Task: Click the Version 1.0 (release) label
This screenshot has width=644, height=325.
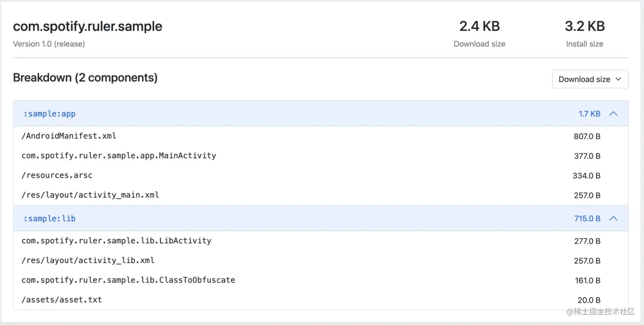Action: [x=49, y=44]
